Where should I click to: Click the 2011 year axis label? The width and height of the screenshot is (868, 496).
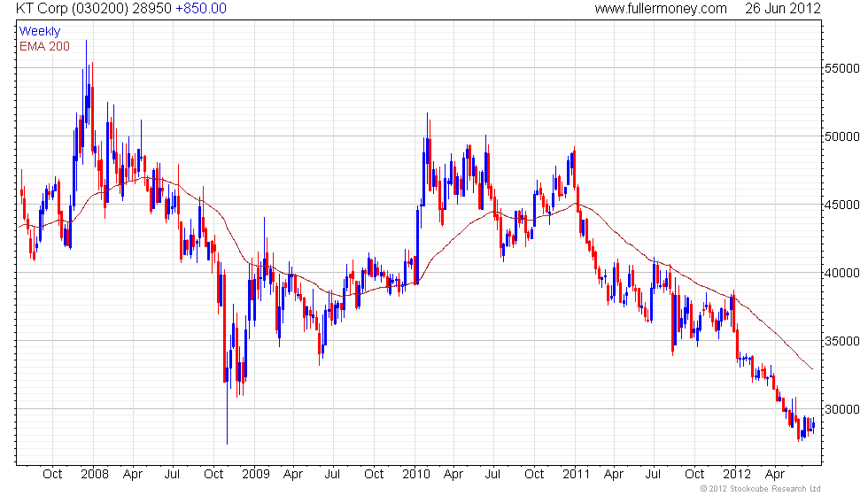tap(576, 474)
